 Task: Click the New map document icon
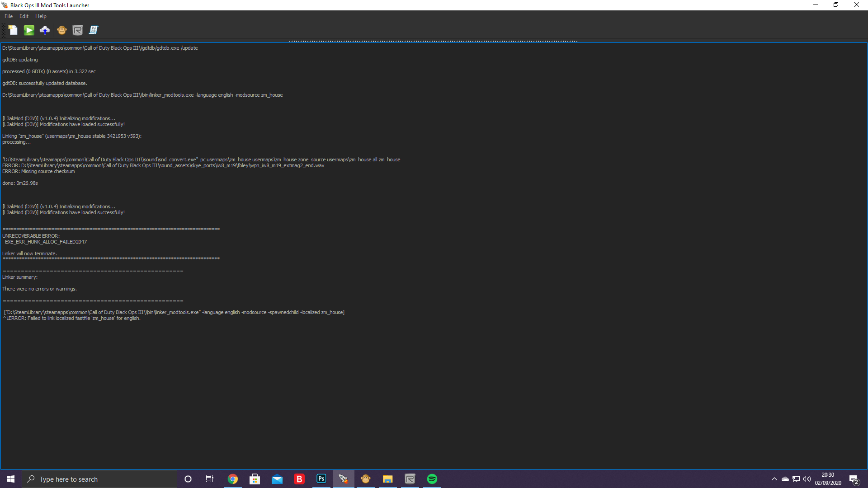(x=13, y=30)
